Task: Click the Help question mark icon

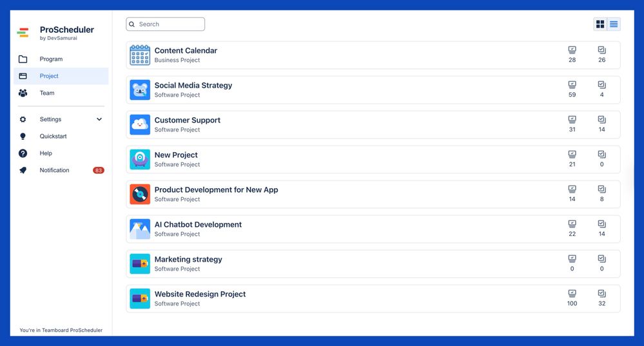Action: pyautogui.click(x=23, y=153)
